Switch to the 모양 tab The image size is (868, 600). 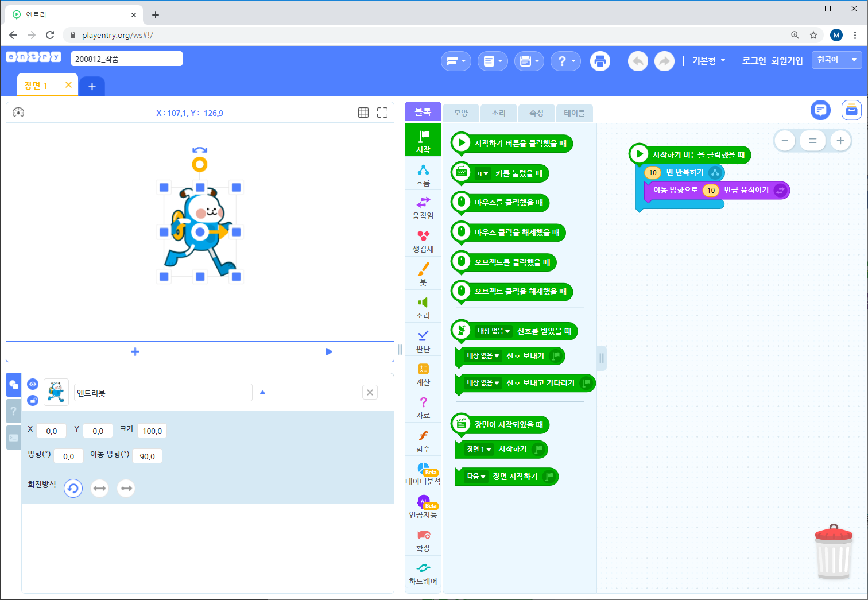pyautogui.click(x=461, y=113)
